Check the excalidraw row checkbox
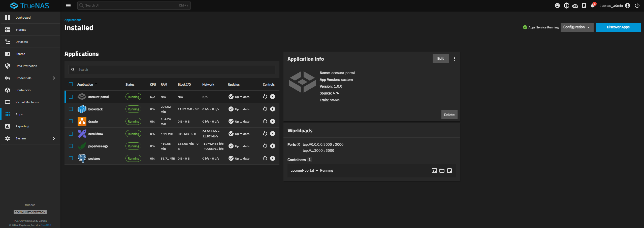This screenshot has width=644, height=228. 71,134
